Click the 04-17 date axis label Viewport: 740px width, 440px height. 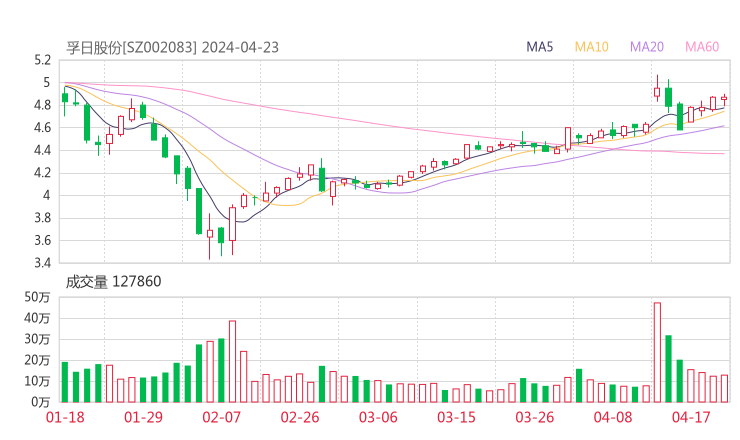[x=691, y=417]
